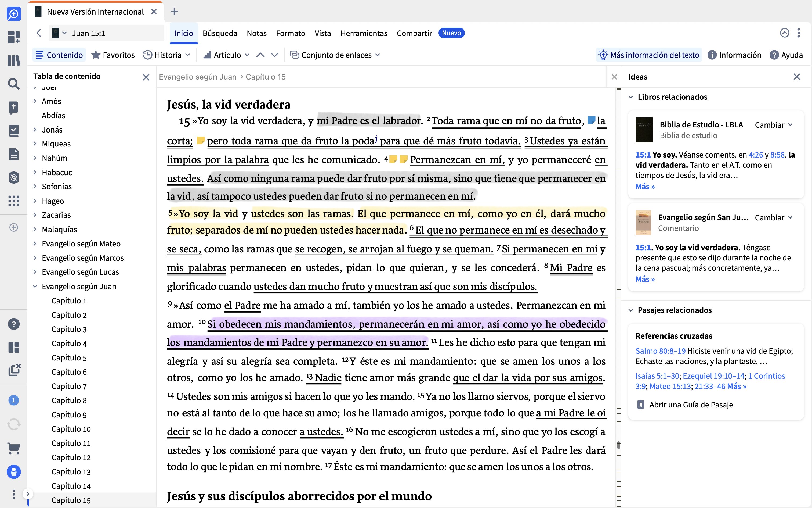The image size is (812, 508).
Task: Click the sync arrows icon in sidebar
Action: point(14,424)
